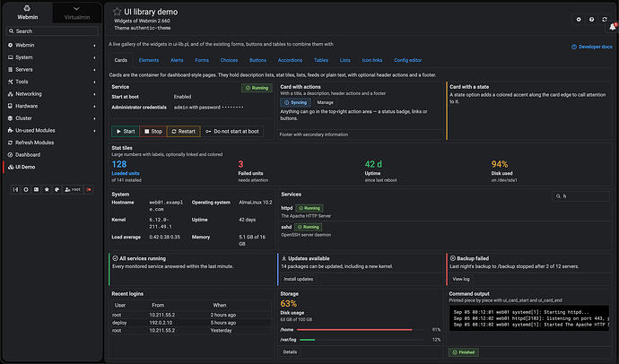Screen dimensions: 619x364
Task: Open the Config editor tab
Action: click(x=408, y=60)
